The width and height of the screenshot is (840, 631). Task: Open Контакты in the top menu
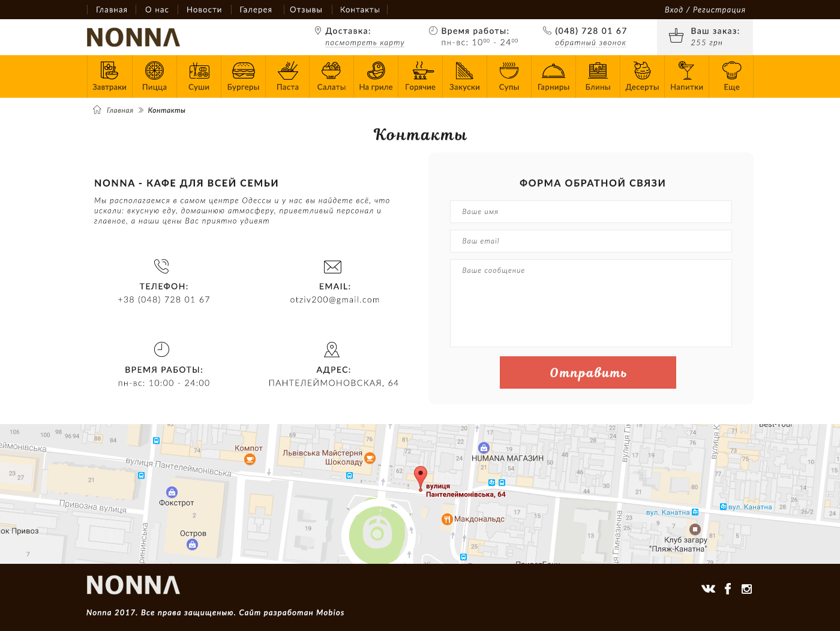pos(360,10)
